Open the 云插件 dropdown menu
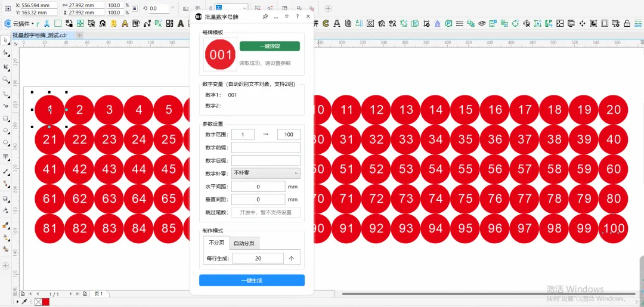 (x=23, y=24)
